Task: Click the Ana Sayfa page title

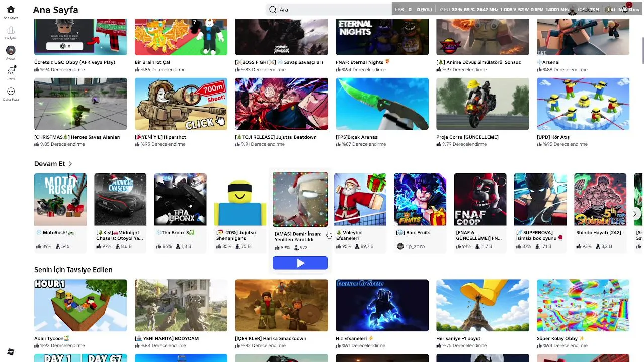Action: pyautogui.click(x=55, y=10)
